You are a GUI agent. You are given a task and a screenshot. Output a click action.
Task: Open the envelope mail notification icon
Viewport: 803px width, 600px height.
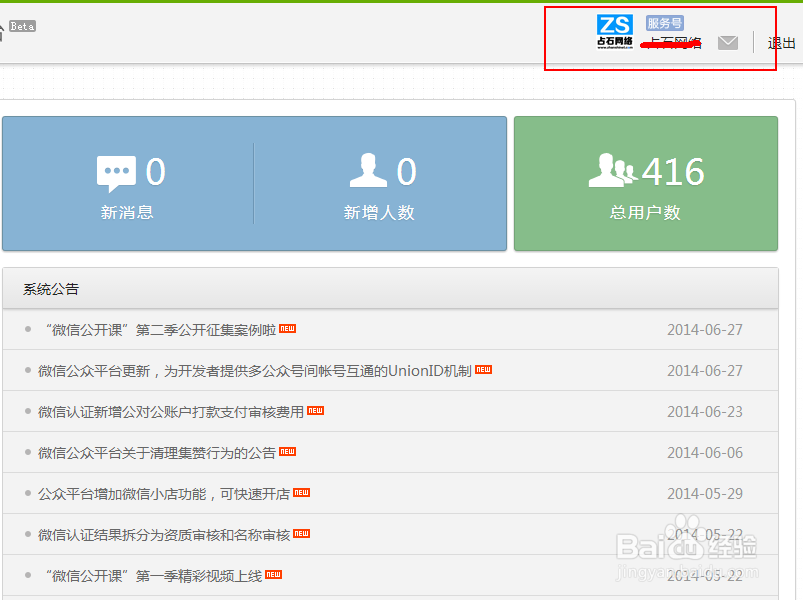[728, 42]
